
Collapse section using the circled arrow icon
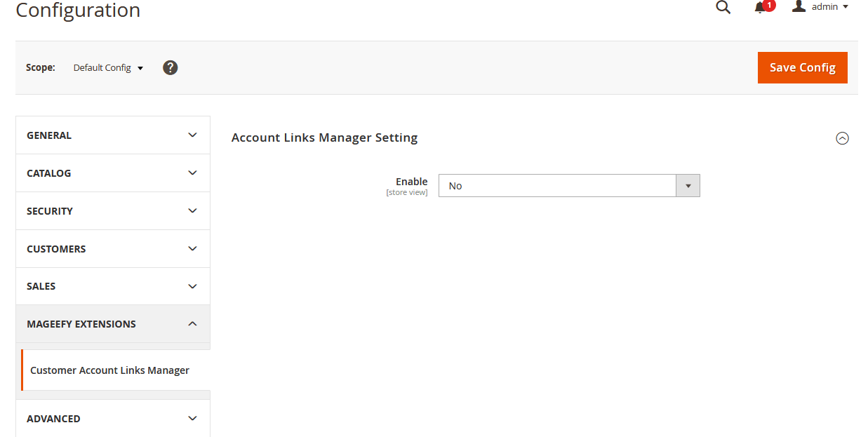[842, 138]
